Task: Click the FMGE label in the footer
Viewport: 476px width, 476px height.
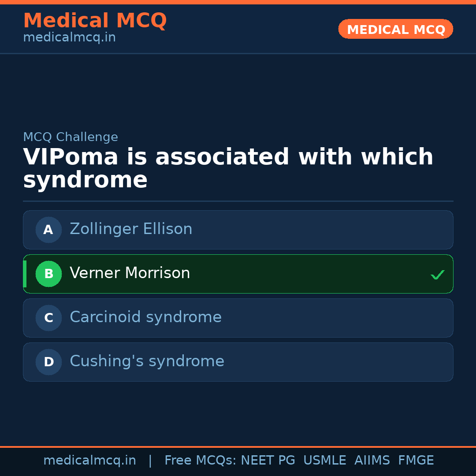Action: pyautogui.click(x=416, y=461)
